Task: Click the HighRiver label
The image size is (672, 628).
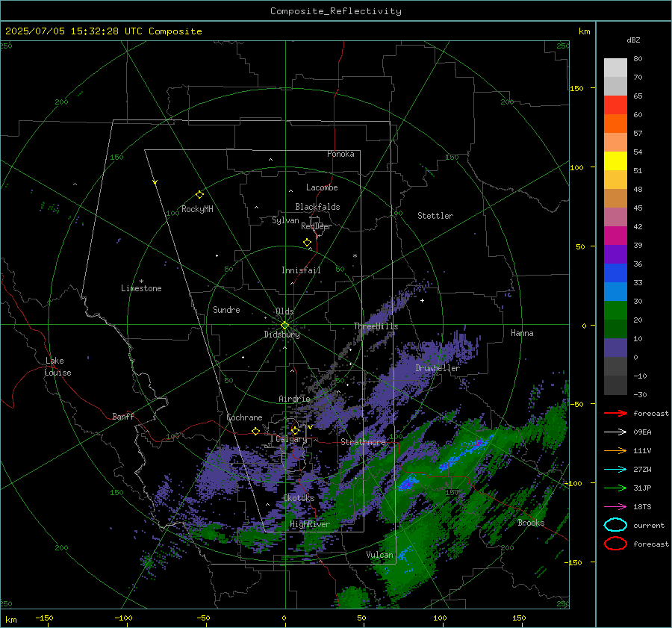Action: [310, 524]
